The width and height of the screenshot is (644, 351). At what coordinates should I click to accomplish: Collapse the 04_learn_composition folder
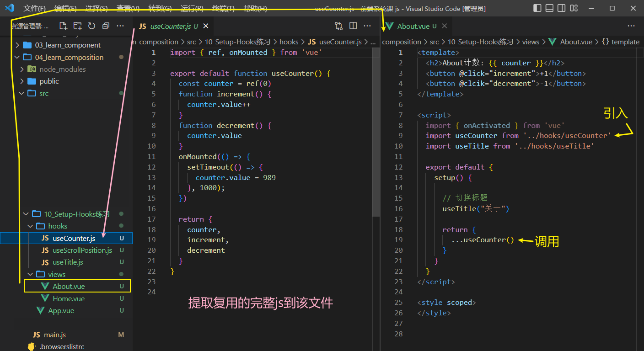click(x=17, y=57)
